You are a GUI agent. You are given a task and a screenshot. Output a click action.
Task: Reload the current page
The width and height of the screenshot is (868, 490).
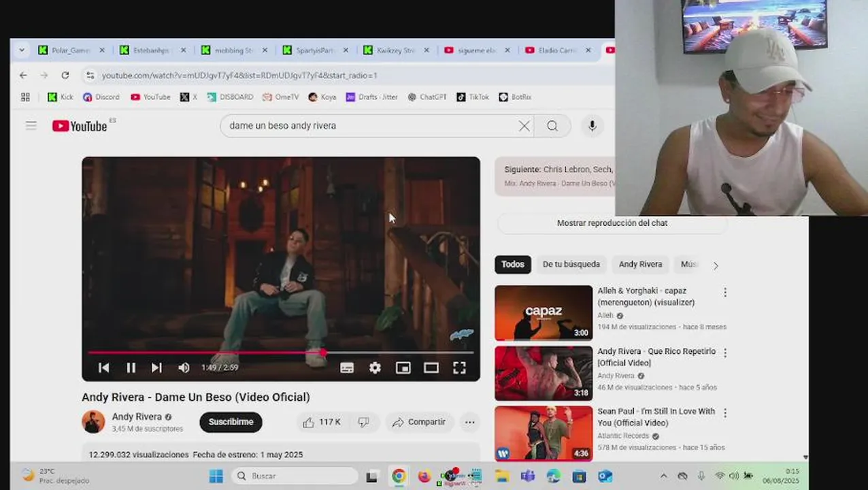click(x=65, y=76)
